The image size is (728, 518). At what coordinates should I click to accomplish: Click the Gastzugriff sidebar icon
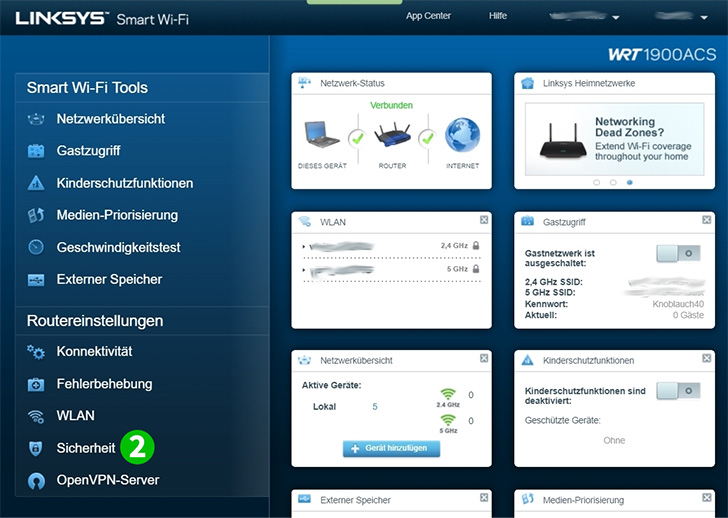(x=36, y=151)
